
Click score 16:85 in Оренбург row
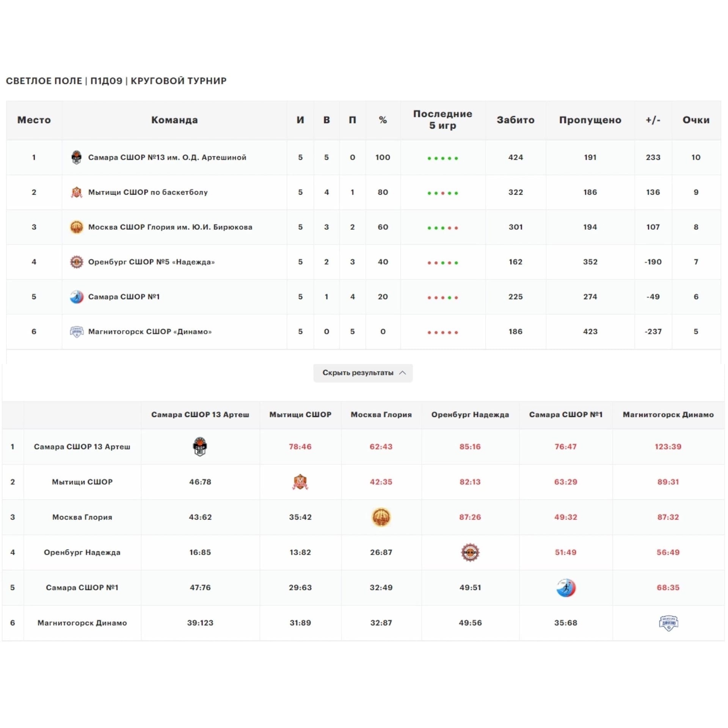[200, 553]
